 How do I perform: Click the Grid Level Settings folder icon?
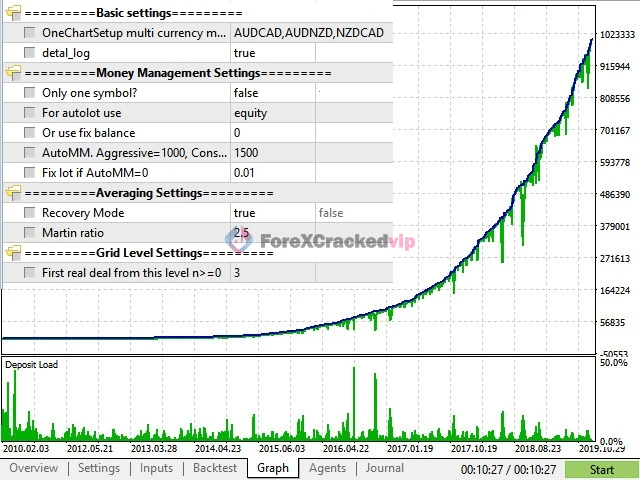pos(12,253)
